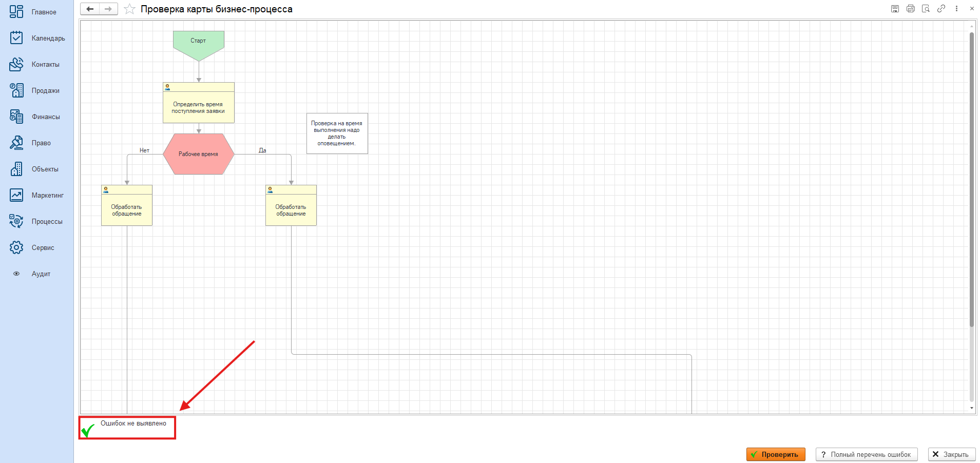This screenshot has height=463, width=980.
Task: Open print preview icon
Action: pyautogui.click(x=926, y=9)
